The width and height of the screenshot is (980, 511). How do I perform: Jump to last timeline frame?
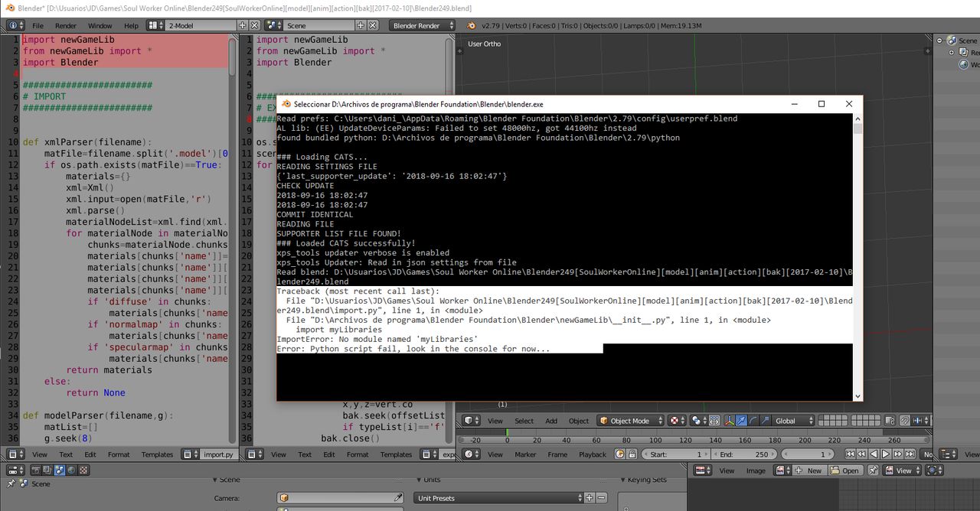(x=910, y=454)
